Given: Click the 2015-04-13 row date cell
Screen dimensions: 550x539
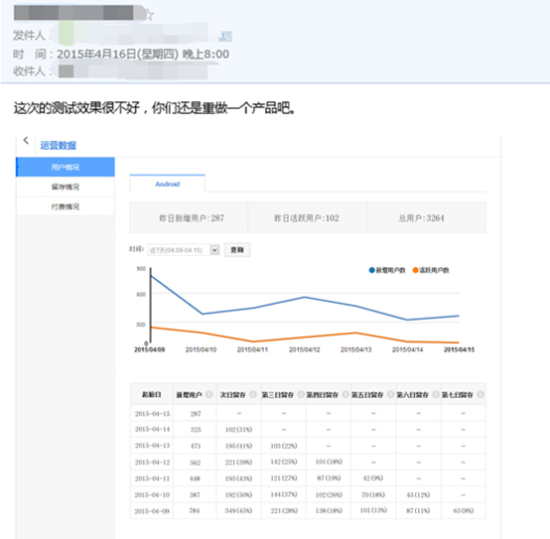Looking at the screenshot, I should tap(152, 446).
